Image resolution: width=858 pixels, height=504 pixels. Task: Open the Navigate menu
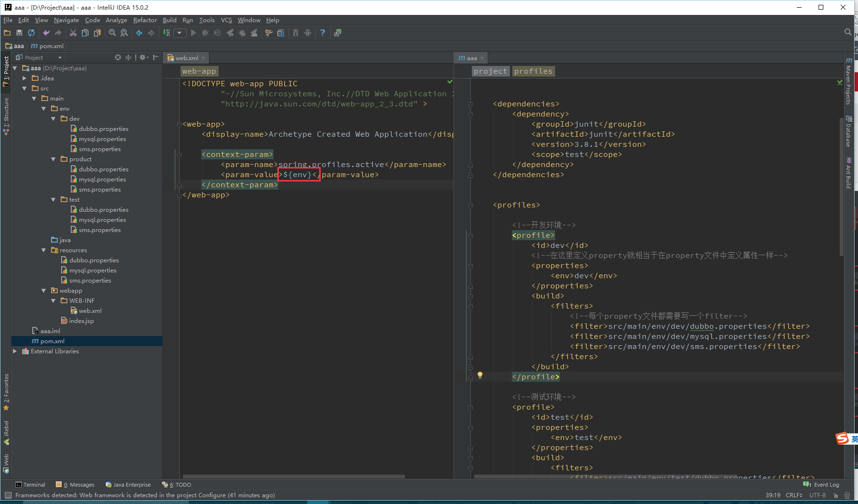click(66, 20)
